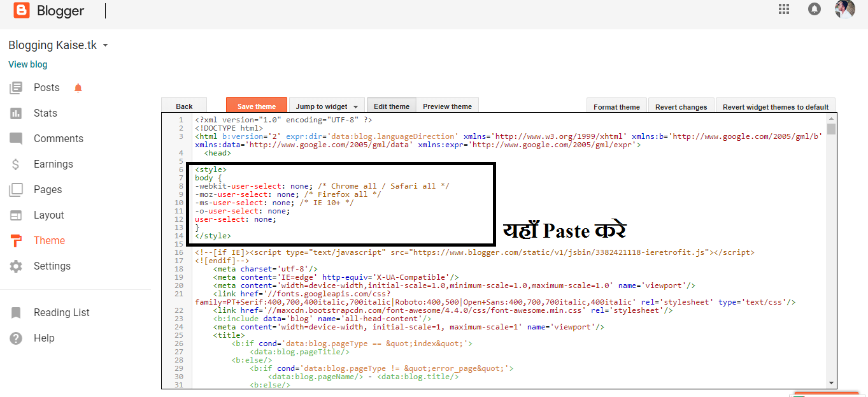Click the 'user-select: none;' code line
The width and height of the screenshot is (868, 397).
click(x=236, y=219)
